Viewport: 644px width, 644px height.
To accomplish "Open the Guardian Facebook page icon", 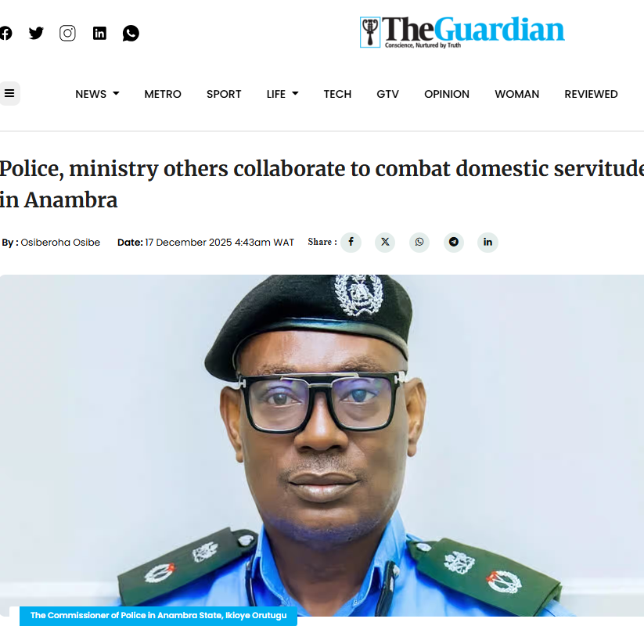I will coord(5,34).
